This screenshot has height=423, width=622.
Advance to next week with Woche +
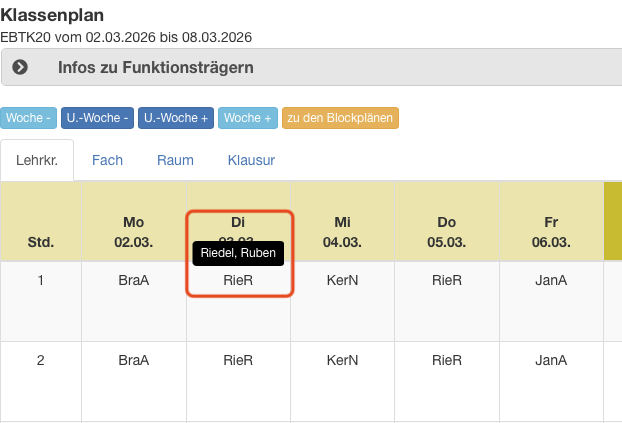click(x=248, y=118)
